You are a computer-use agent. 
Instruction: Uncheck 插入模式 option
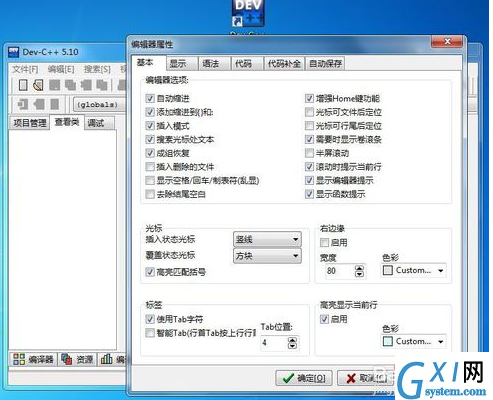(150, 126)
